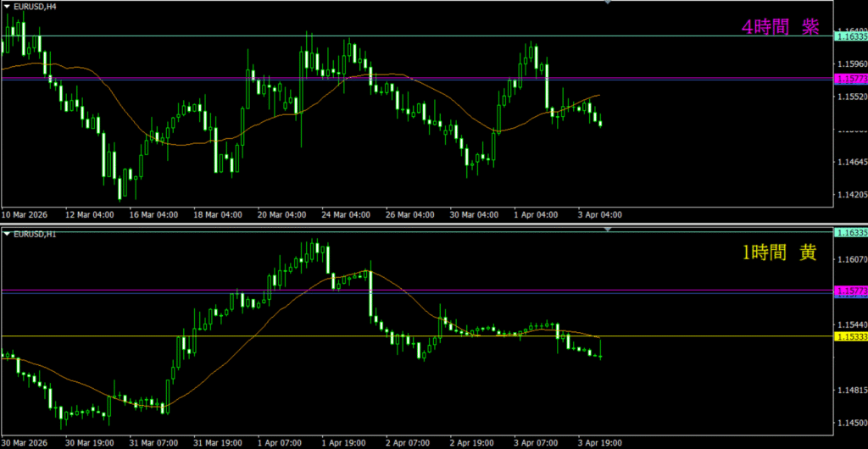The image size is (868, 449).
Task: Click the 24 Mar 04:00 date on H4 time axis
Action: (345, 214)
